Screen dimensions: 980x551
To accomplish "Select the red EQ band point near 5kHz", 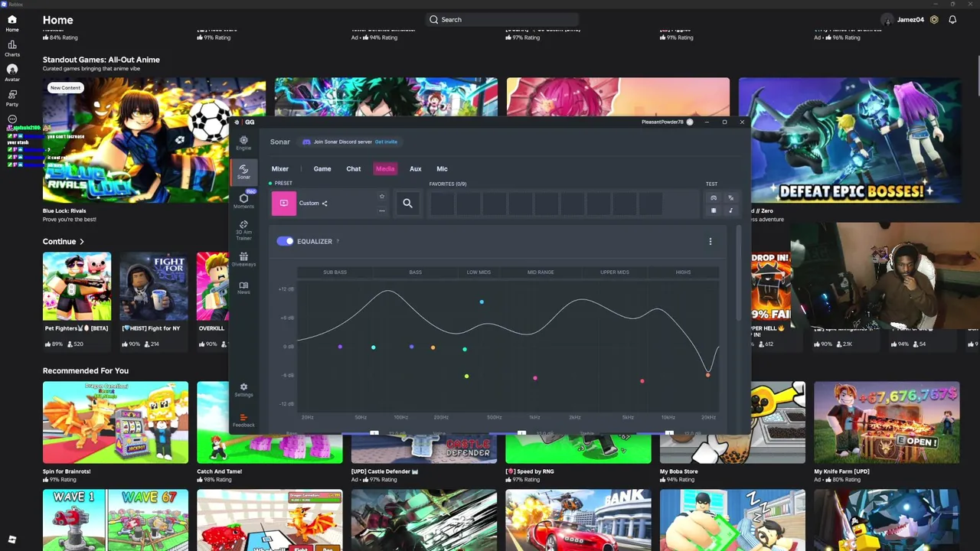I will click(x=642, y=381).
